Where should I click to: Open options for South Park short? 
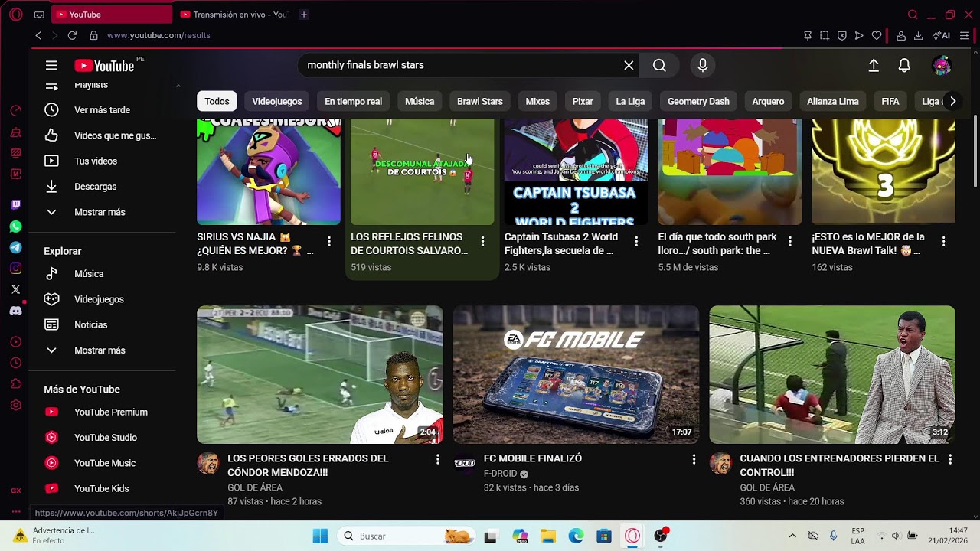(790, 242)
